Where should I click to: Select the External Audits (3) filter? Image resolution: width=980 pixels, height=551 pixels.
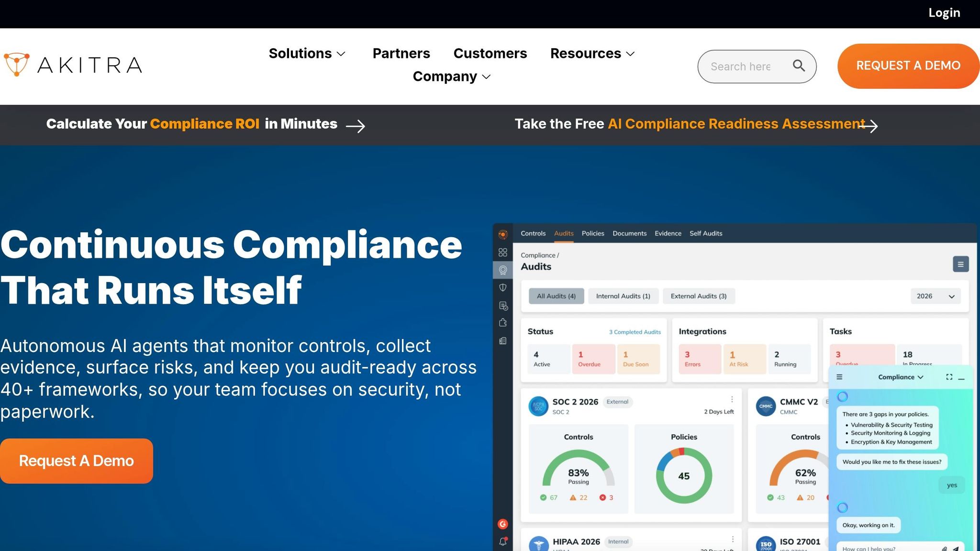tap(699, 296)
